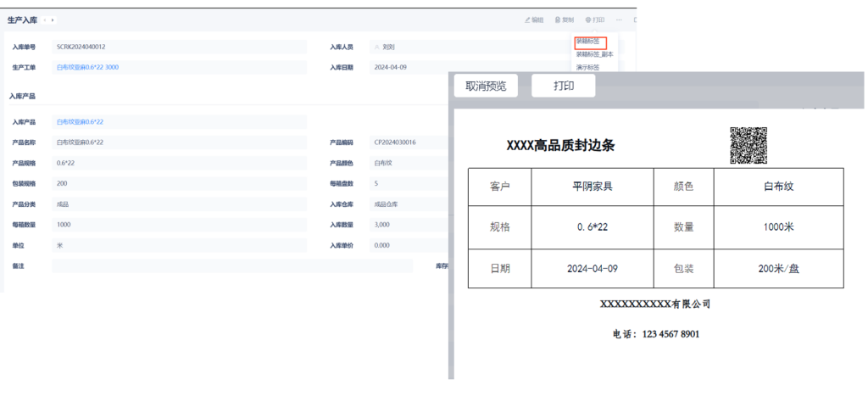
Task: Open the 打印 print dropdown in toolbar
Action: pyautogui.click(x=595, y=20)
